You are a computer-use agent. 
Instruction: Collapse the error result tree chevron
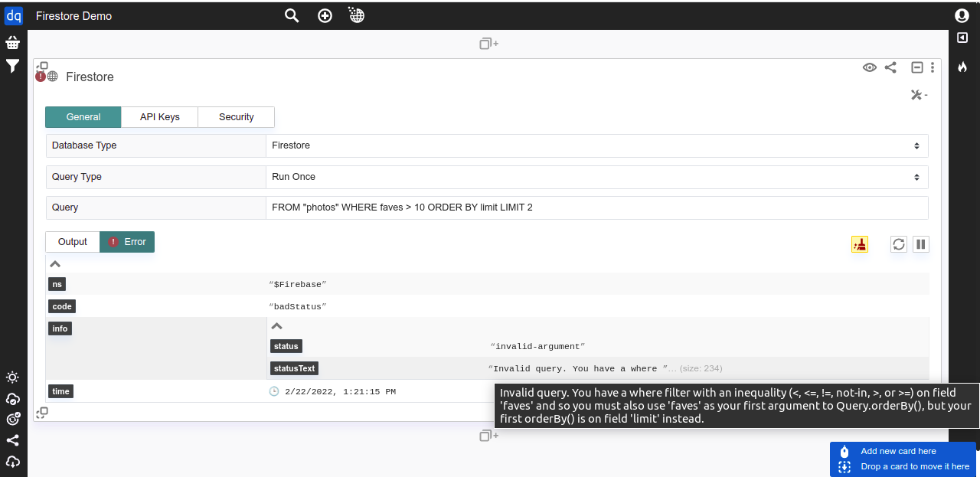pos(55,264)
